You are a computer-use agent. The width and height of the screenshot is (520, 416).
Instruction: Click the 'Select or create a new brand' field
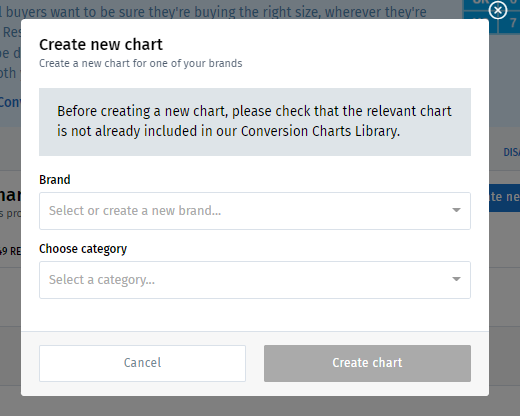point(255,211)
